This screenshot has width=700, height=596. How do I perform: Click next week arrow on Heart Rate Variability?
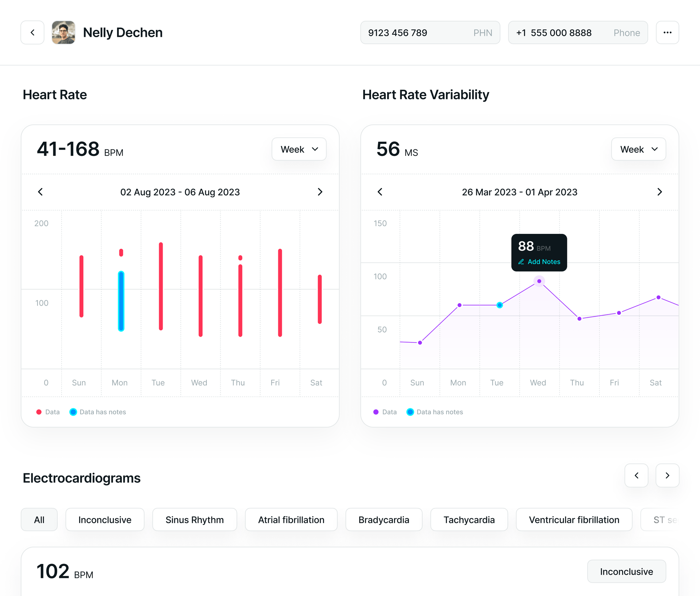(660, 192)
